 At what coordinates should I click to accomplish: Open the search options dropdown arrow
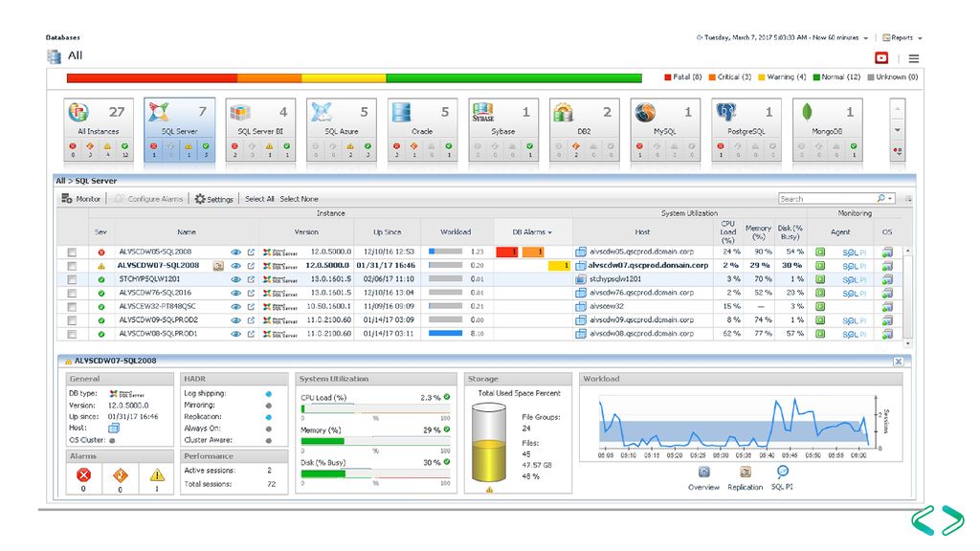point(890,199)
